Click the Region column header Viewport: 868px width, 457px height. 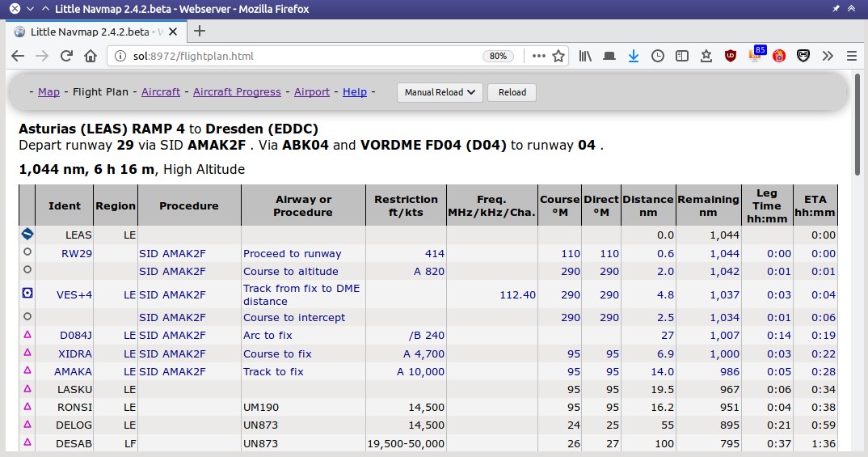pyautogui.click(x=116, y=205)
